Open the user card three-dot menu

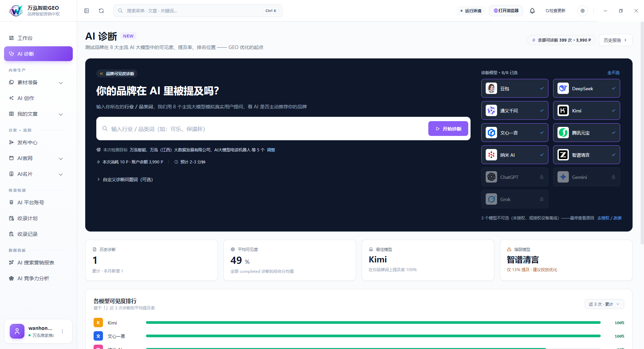pos(62,331)
